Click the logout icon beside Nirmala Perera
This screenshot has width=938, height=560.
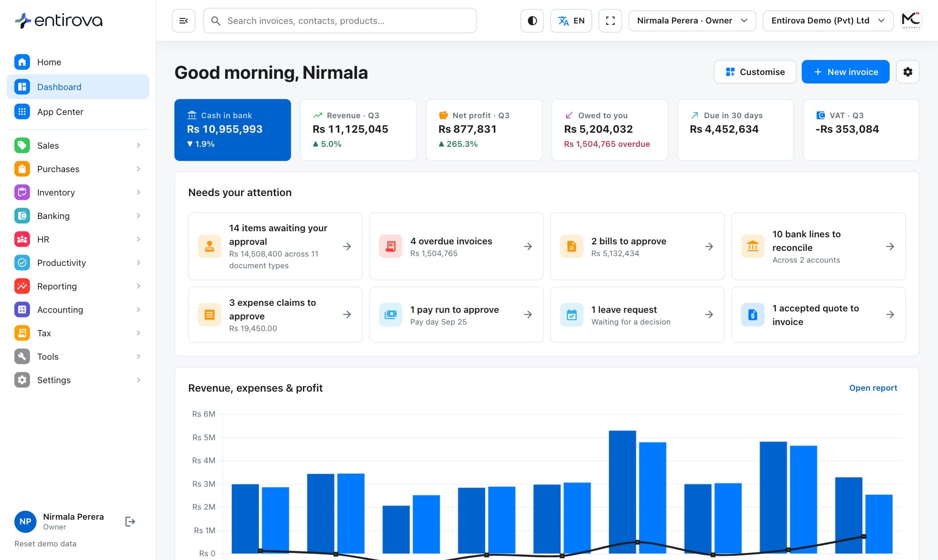click(130, 522)
